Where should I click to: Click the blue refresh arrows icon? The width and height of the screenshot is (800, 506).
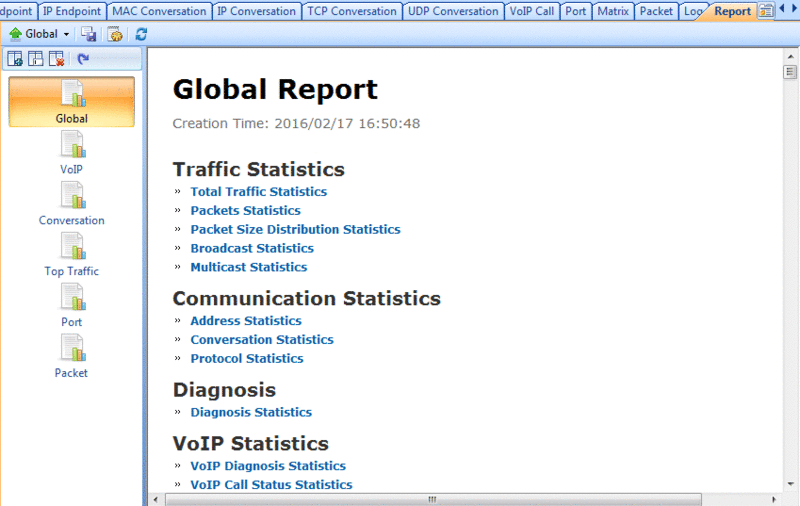pyautogui.click(x=141, y=34)
